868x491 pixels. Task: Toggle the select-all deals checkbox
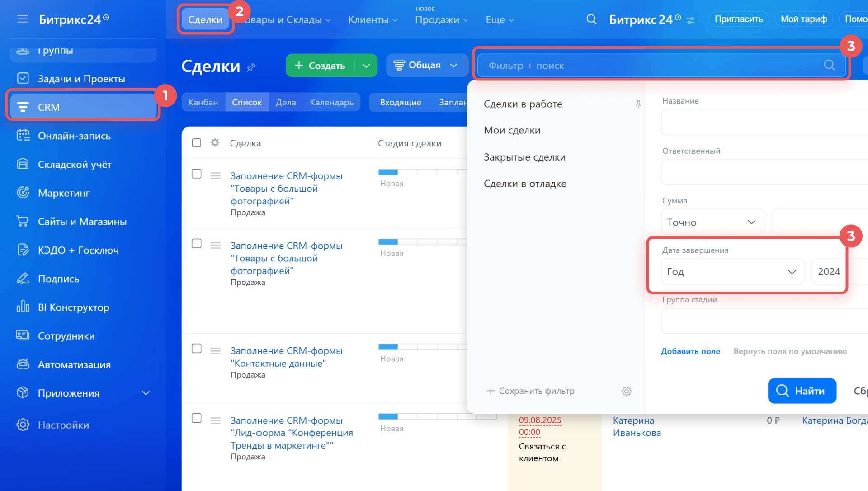[196, 143]
